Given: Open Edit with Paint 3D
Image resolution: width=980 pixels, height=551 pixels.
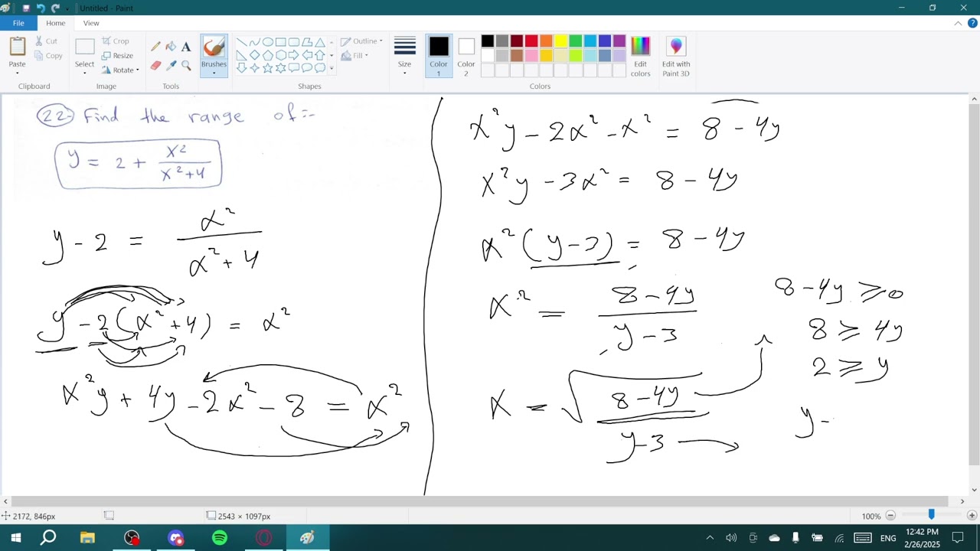Looking at the screenshot, I should coord(676,56).
